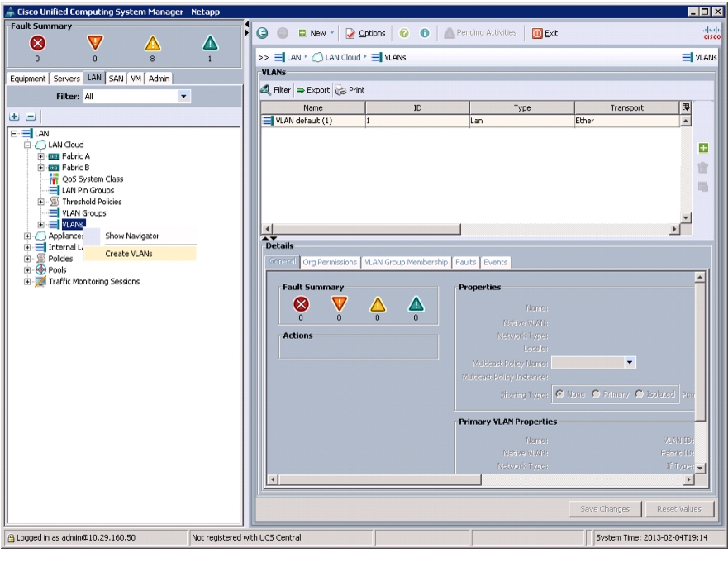Click the green help question mark icon
This screenshot has width=728, height=567.
click(x=404, y=33)
